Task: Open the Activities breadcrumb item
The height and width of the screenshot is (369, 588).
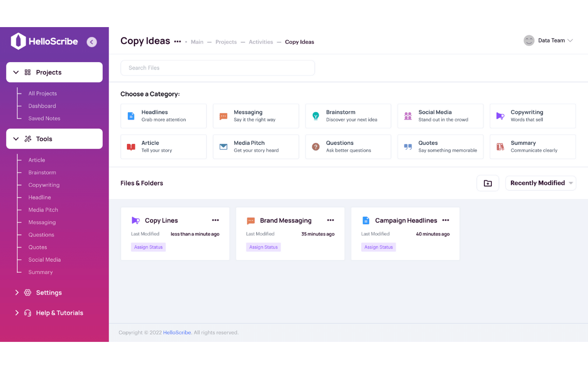Action: point(260,42)
